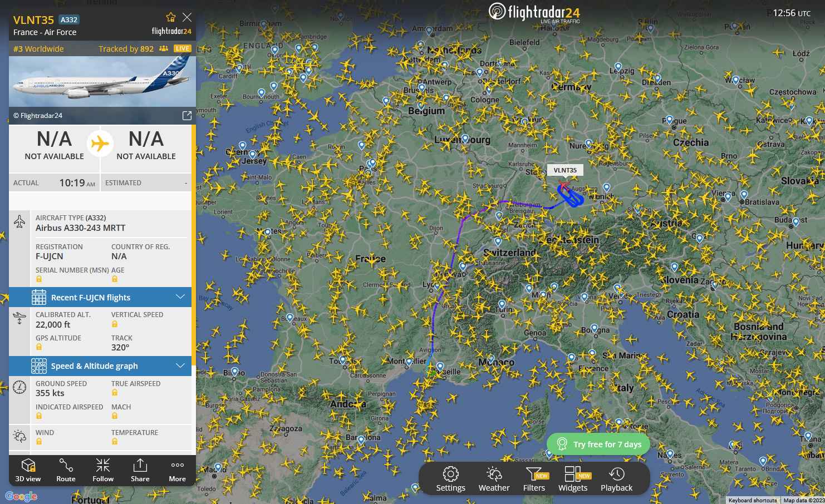
Task: Click the VLNT35 label on map
Action: coord(565,170)
